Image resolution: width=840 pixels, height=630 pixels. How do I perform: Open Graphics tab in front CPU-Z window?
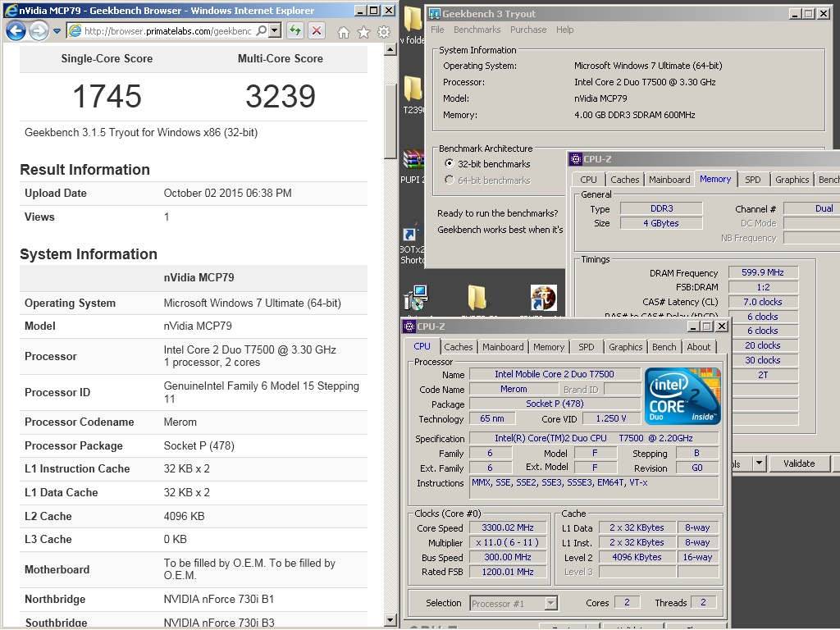[x=625, y=347]
